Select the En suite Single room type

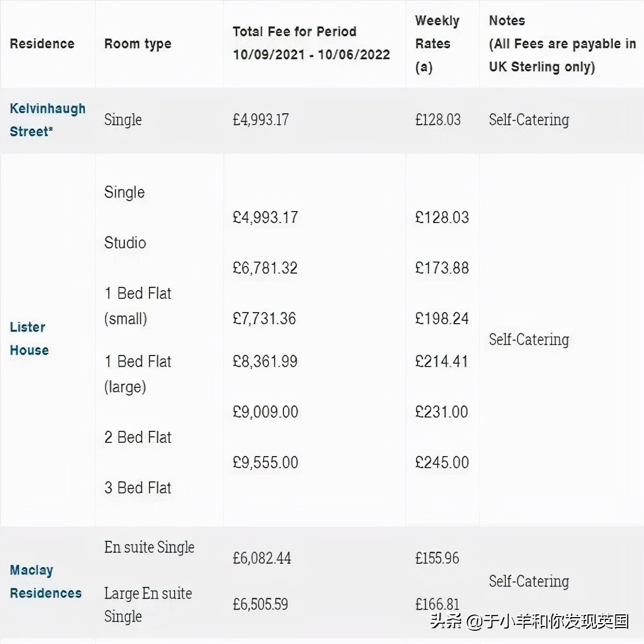[x=149, y=547]
